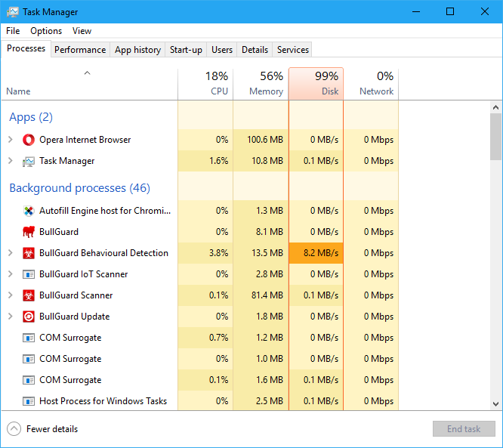Click the BullGuard Behavioural Detection icon

coord(29,253)
